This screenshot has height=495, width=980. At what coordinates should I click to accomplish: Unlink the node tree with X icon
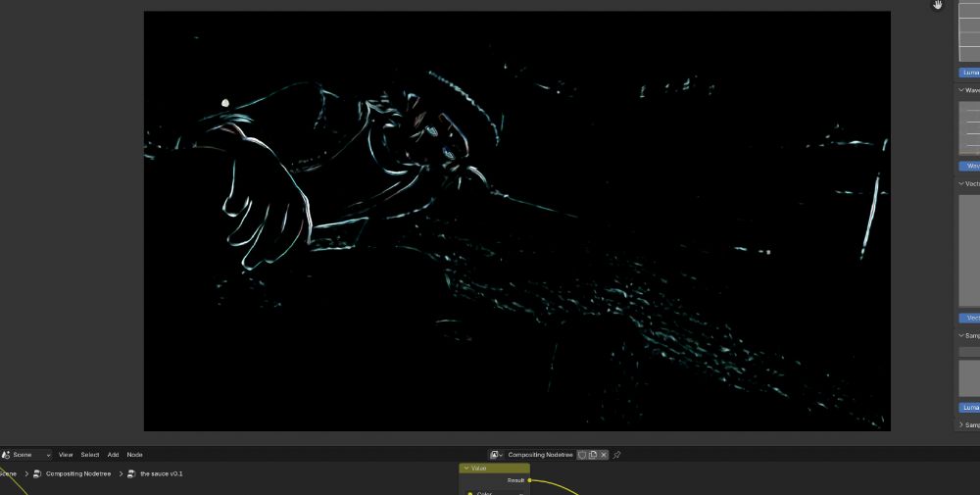coord(604,455)
